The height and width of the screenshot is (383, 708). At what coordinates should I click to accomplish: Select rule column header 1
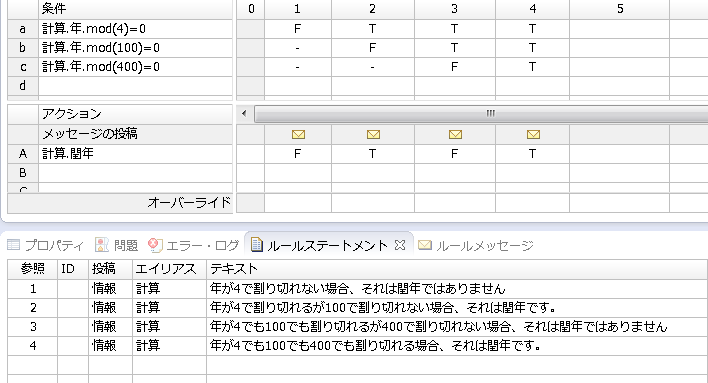[298, 9]
